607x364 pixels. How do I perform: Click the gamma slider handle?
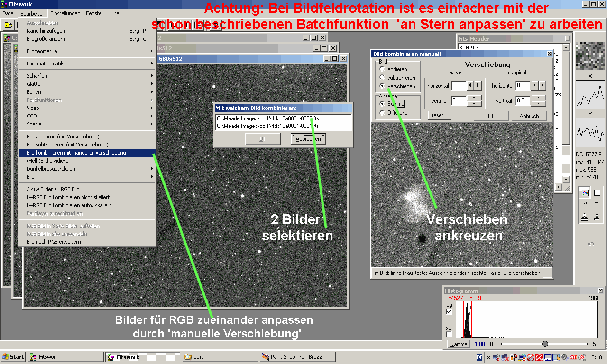point(545,344)
